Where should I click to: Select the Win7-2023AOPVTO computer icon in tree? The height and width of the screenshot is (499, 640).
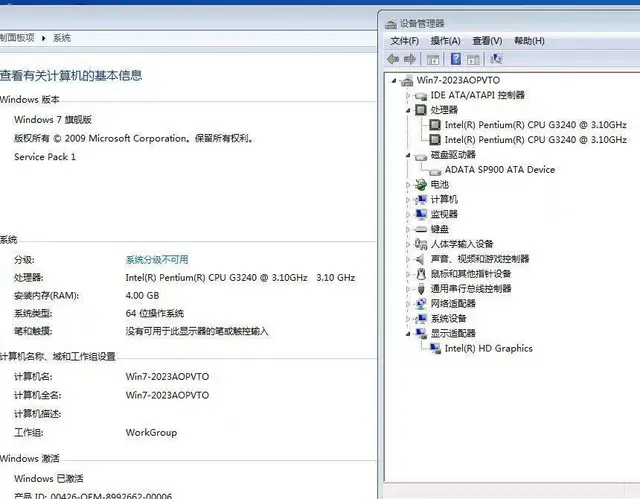pyautogui.click(x=407, y=80)
